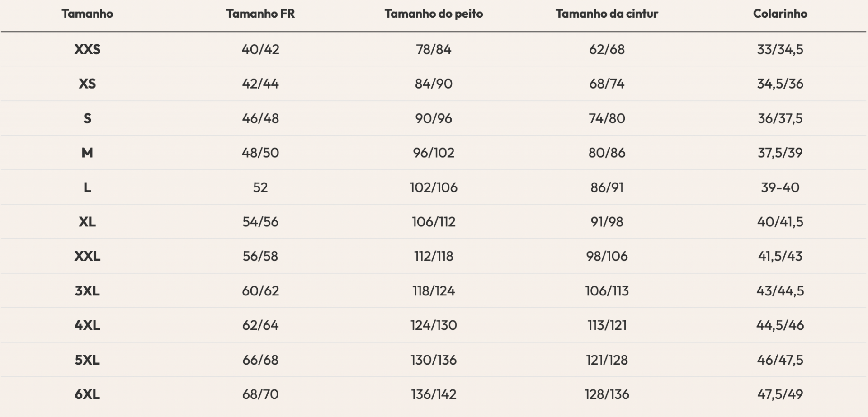Select the 5XL size row label
The image size is (868, 417).
87,360
